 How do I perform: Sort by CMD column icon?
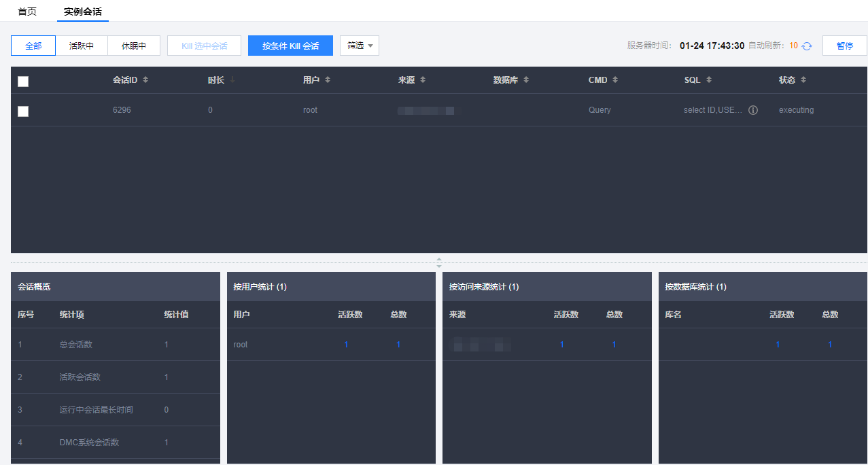[x=615, y=80]
